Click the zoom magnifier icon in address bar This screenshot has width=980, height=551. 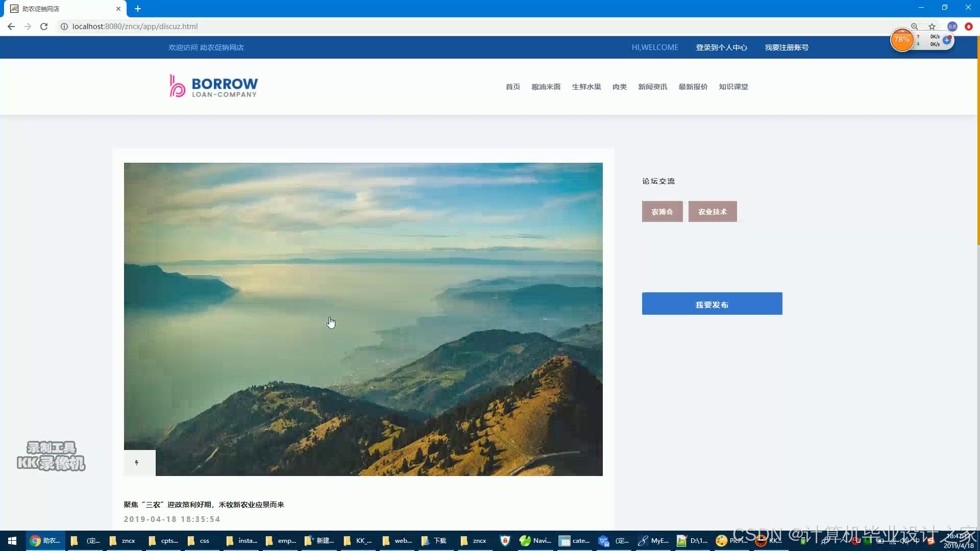tap(915, 27)
